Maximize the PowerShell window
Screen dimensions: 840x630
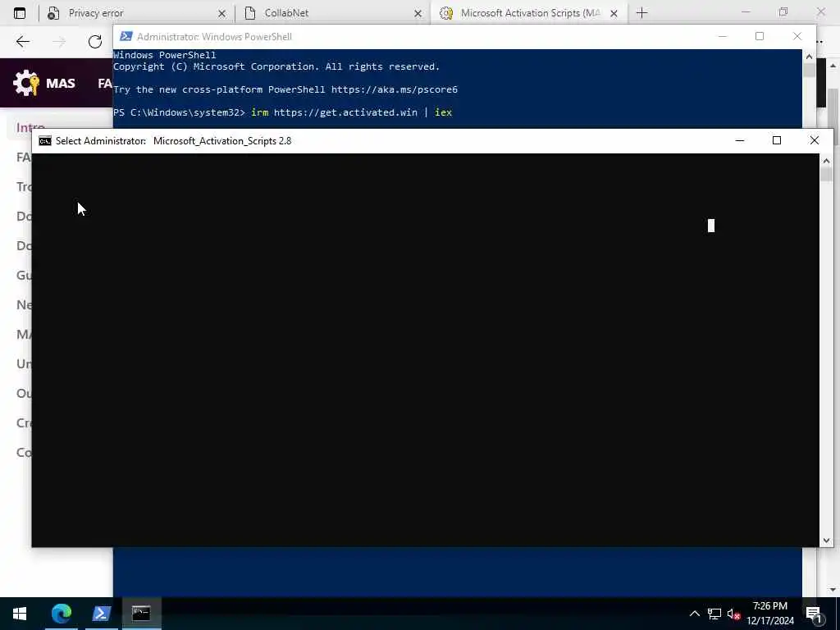759,36
